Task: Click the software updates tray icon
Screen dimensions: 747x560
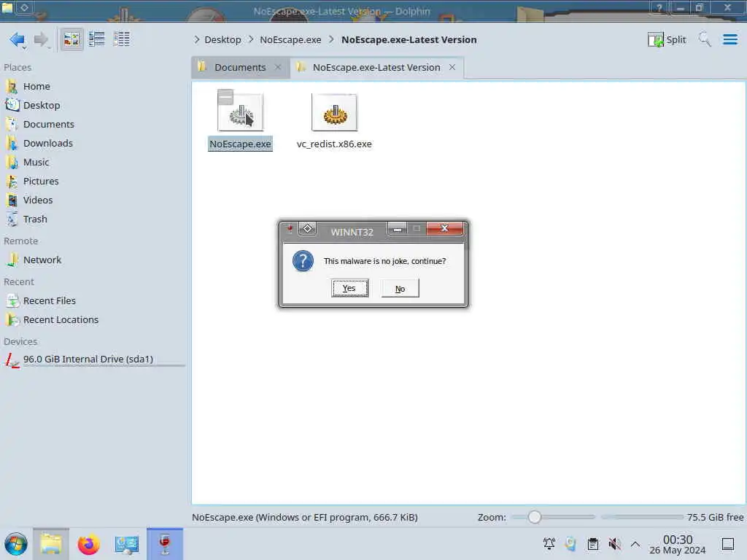Action: coord(570,543)
